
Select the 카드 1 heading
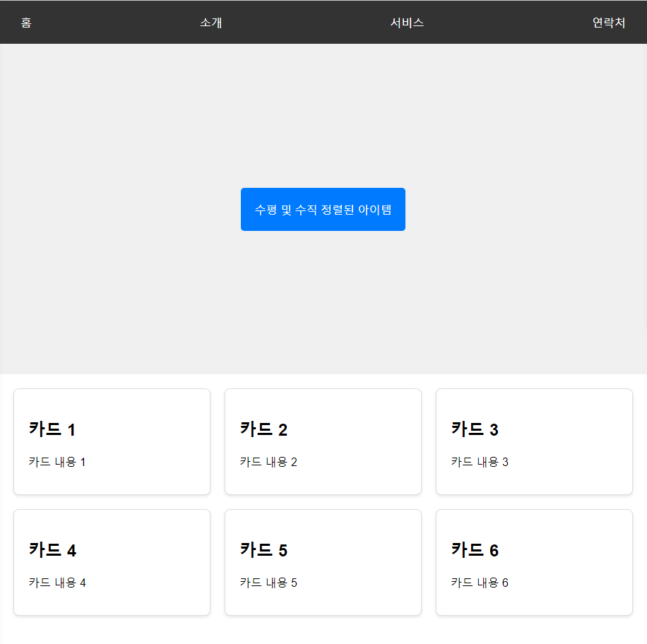[x=52, y=429]
